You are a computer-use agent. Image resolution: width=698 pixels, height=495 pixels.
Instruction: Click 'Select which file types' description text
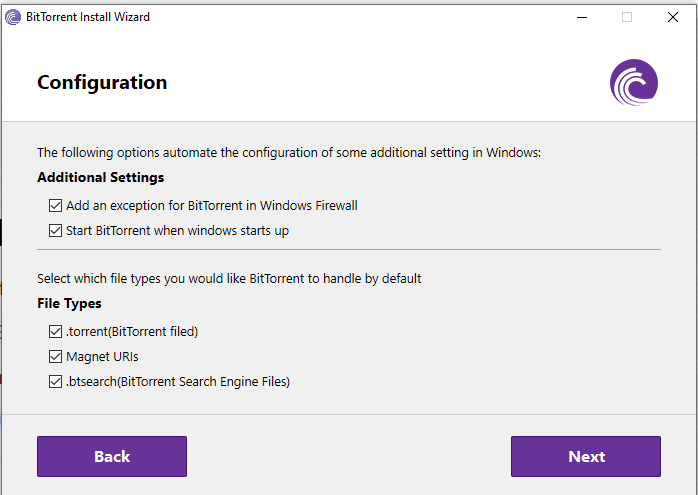229,279
